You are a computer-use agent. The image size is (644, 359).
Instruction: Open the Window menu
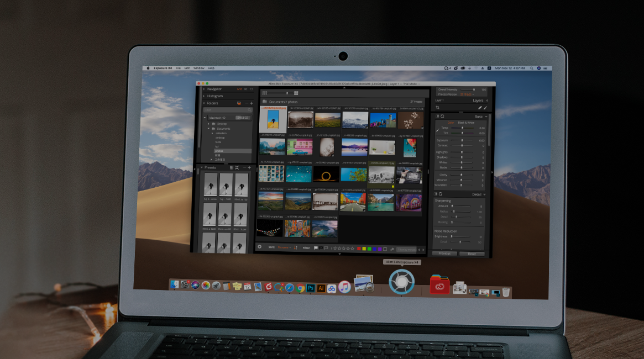click(x=198, y=67)
